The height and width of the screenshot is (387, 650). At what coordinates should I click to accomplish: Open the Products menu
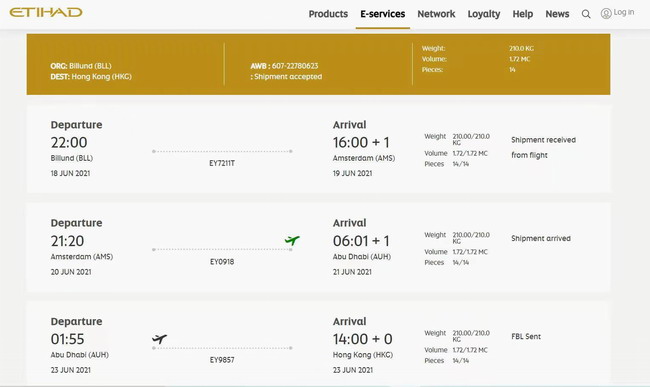(x=328, y=14)
